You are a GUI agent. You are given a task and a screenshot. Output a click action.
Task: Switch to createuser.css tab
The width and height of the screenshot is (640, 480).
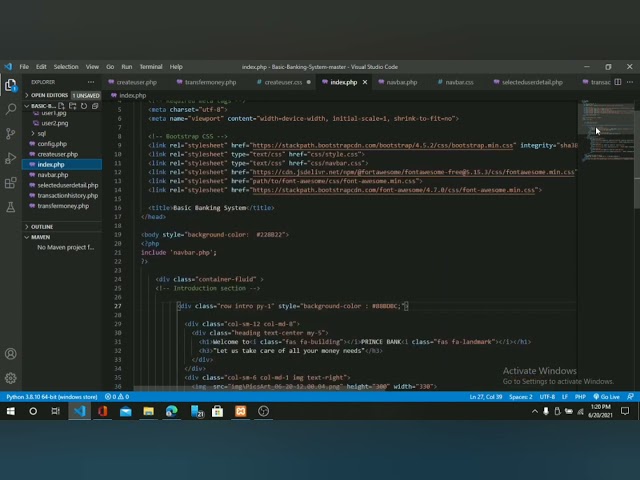coord(283,82)
